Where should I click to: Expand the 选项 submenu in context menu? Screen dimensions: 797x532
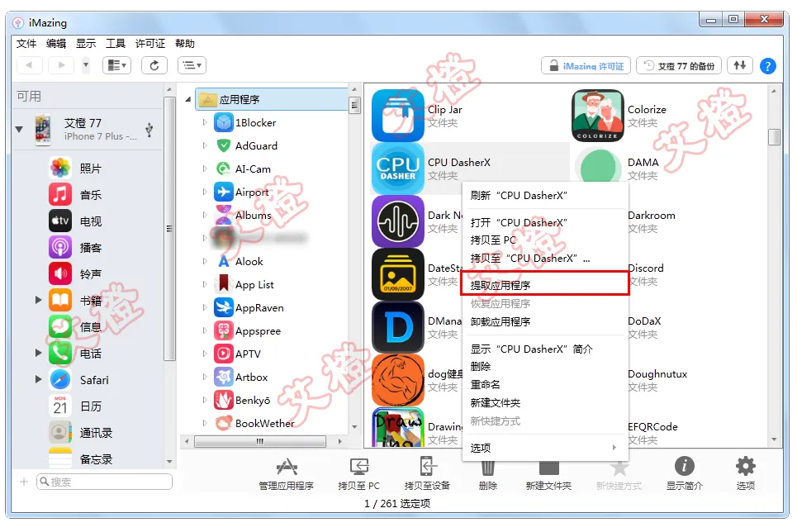pyautogui.click(x=614, y=448)
